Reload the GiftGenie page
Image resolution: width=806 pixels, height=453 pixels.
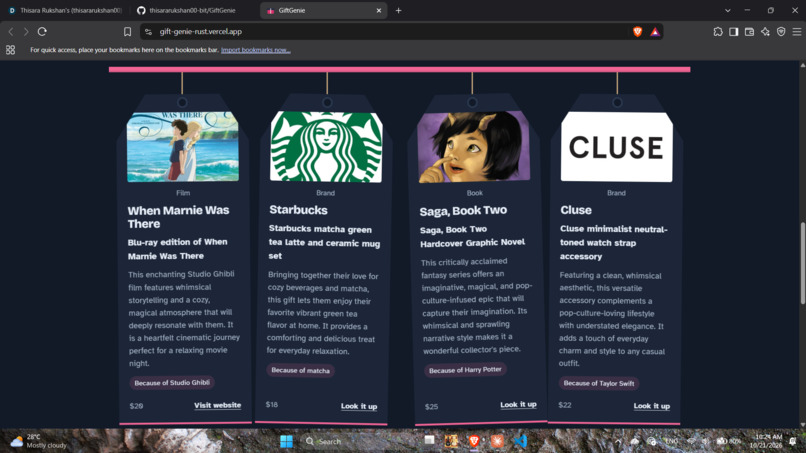[42, 31]
